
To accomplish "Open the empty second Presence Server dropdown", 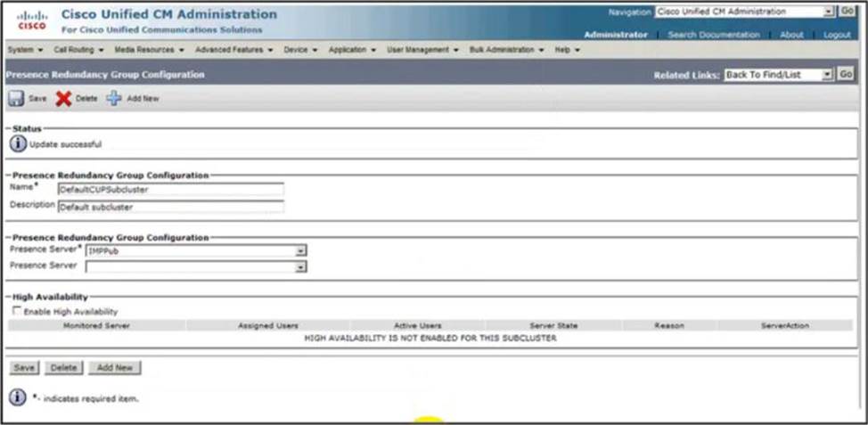I will pos(196,267).
